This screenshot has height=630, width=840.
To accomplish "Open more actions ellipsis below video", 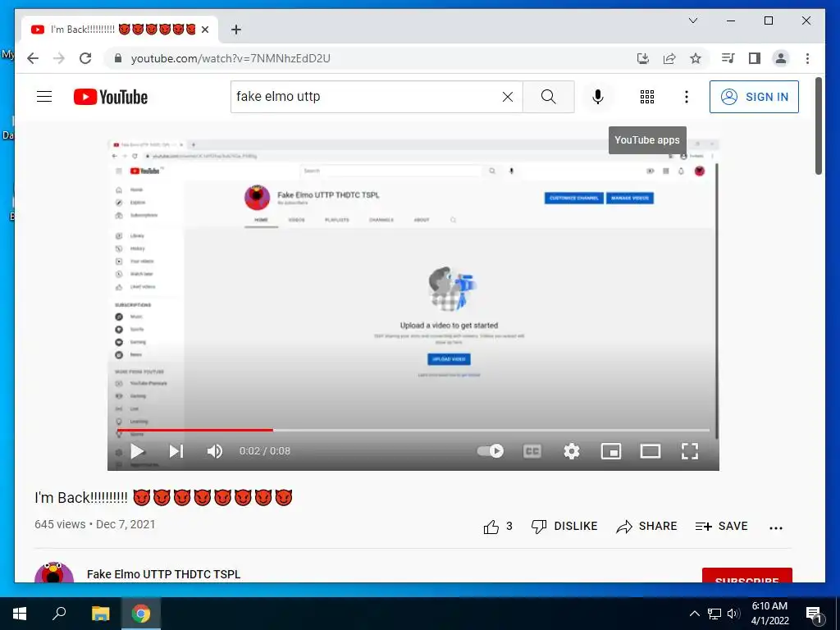I will click(x=776, y=527).
